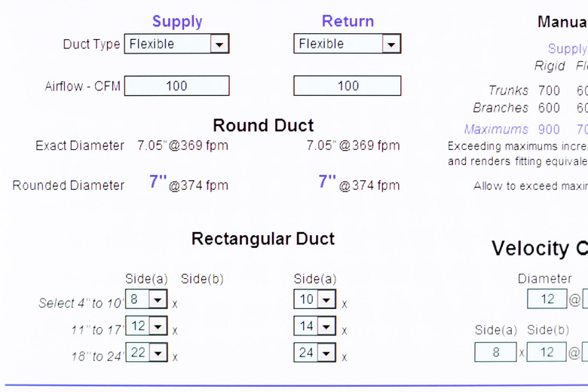Select the Velocity Calculator Side(b) field
Image resolution: width=588 pixels, height=392 pixels.
coord(547,352)
